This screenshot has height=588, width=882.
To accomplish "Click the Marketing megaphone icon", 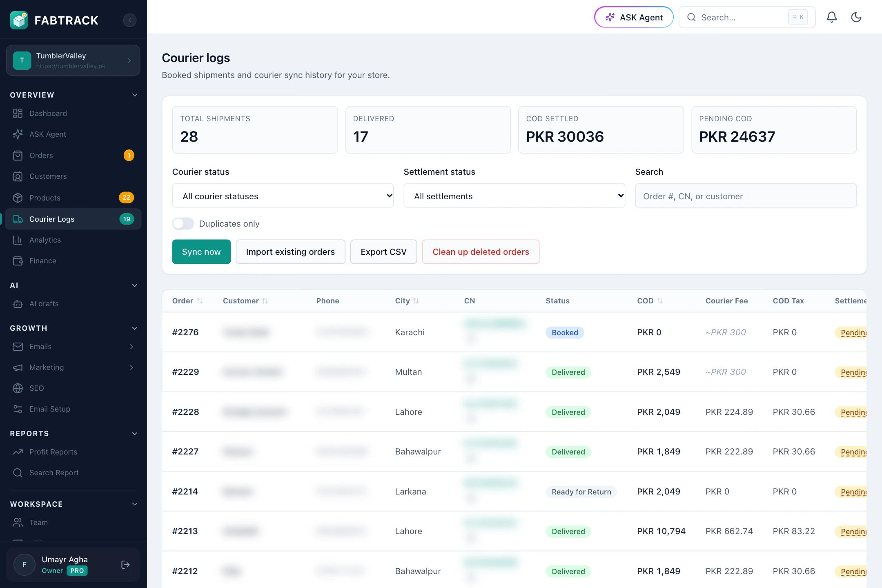I will 18,367.
